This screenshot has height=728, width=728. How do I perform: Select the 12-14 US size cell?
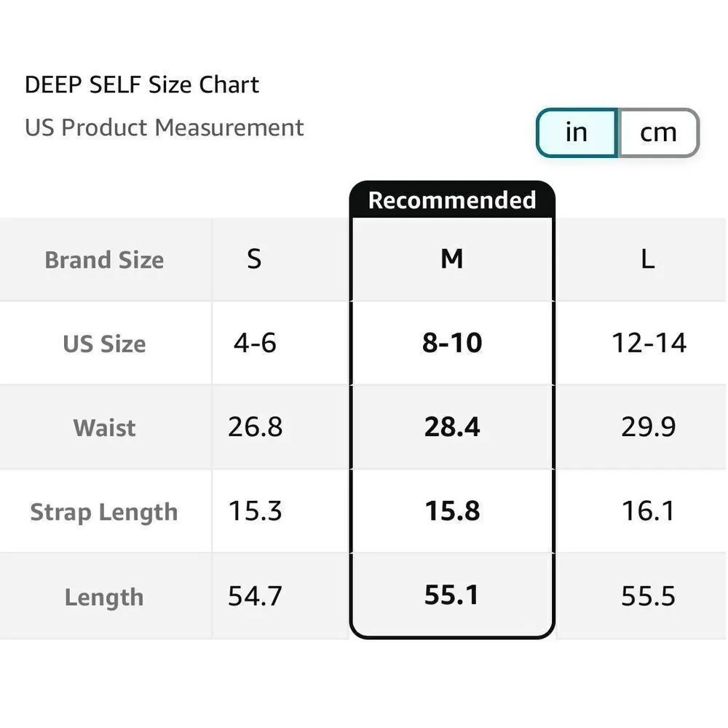click(x=649, y=343)
